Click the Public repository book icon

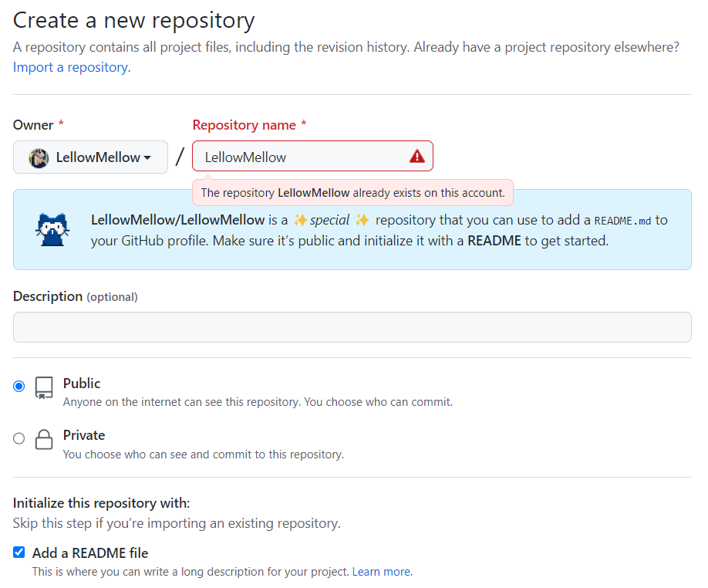pos(44,388)
